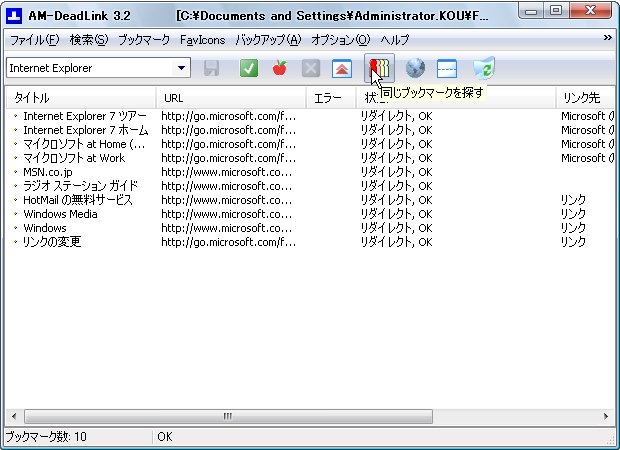620x450 pixels.
Task: Click リンク cell in the HotMail row
Action: [x=573, y=200]
